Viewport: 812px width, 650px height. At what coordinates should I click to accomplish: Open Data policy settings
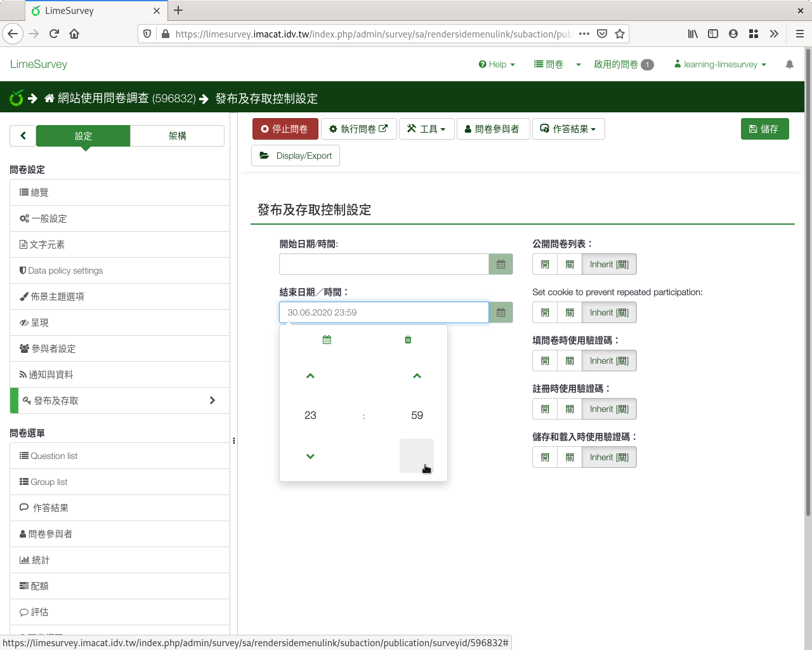pyautogui.click(x=120, y=270)
